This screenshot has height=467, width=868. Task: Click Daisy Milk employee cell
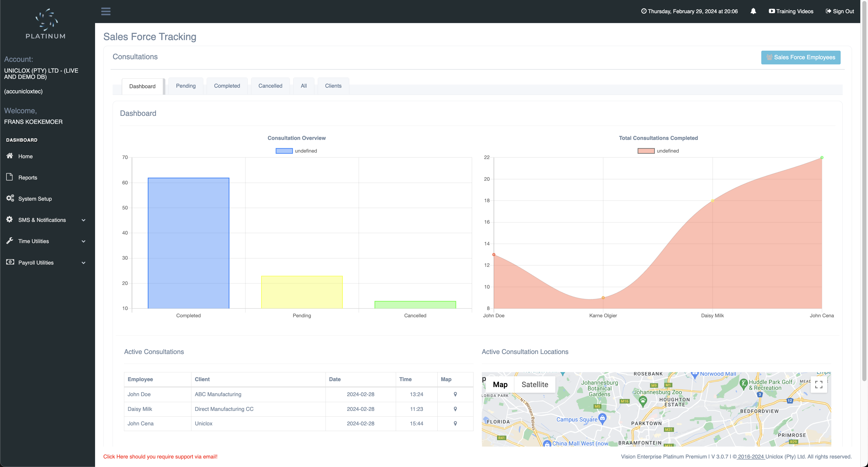tap(158, 409)
